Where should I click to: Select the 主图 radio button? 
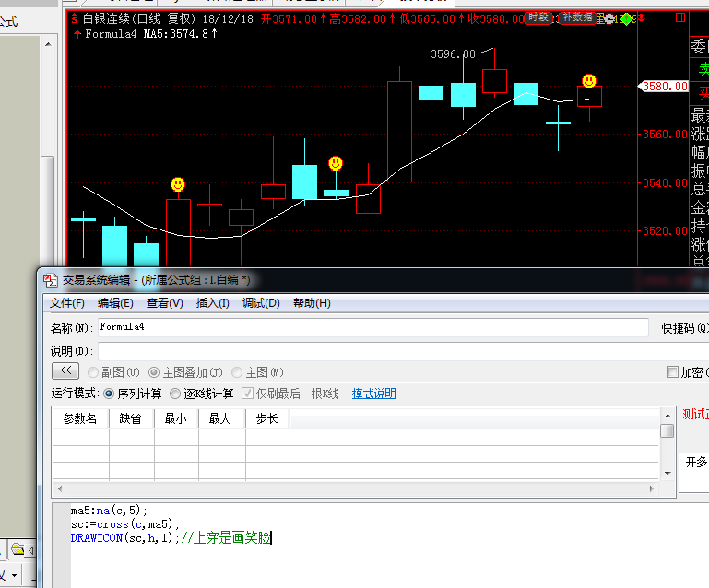[x=236, y=372]
